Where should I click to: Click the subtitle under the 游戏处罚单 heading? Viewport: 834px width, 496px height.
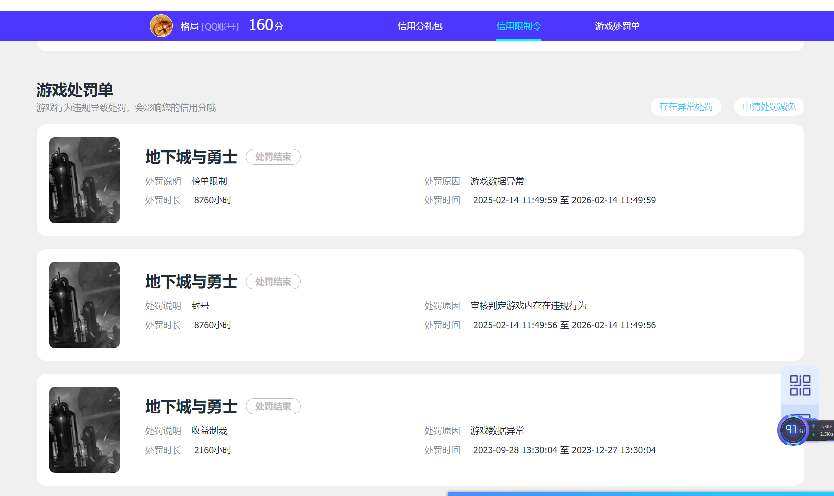pyautogui.click(x=126, y=108)
